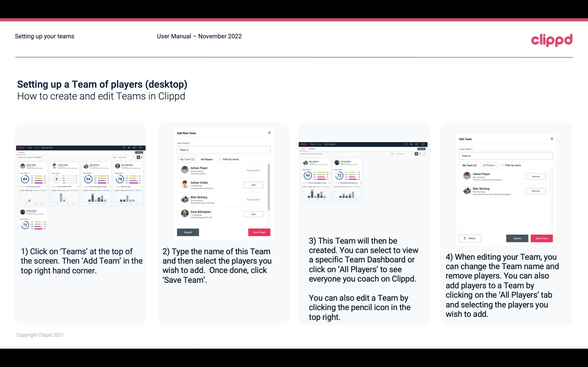This screenshot has height=367, width=588.
Task: Click the close X on Edit Team dialog
Action: [x=552, y=139]
